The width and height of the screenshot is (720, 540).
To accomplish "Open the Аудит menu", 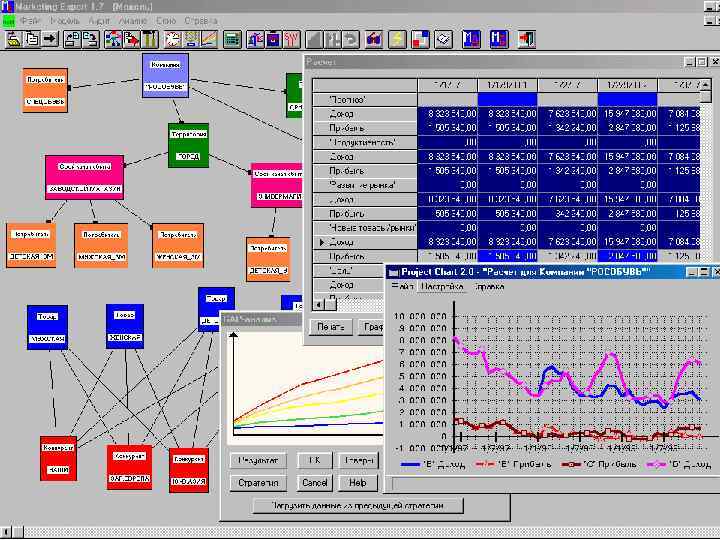I will coord(99,21).
